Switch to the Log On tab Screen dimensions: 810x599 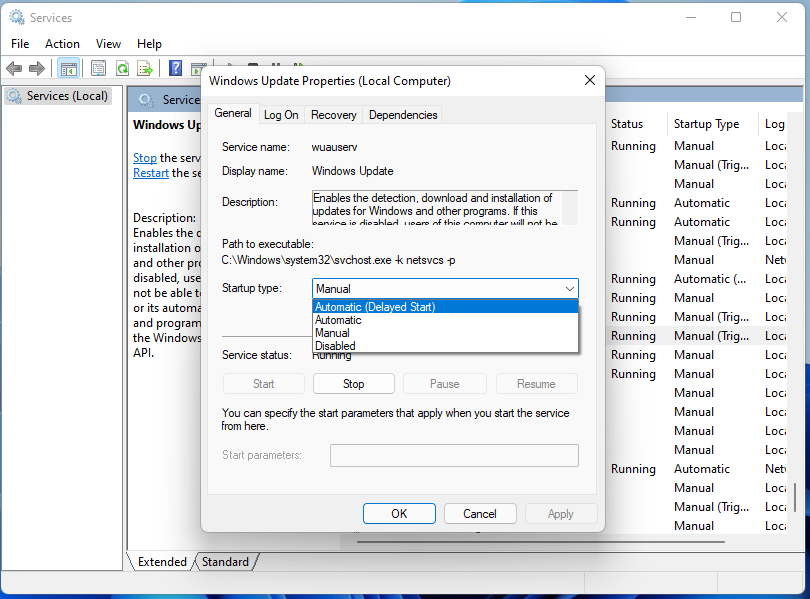(x=281, y=115)
